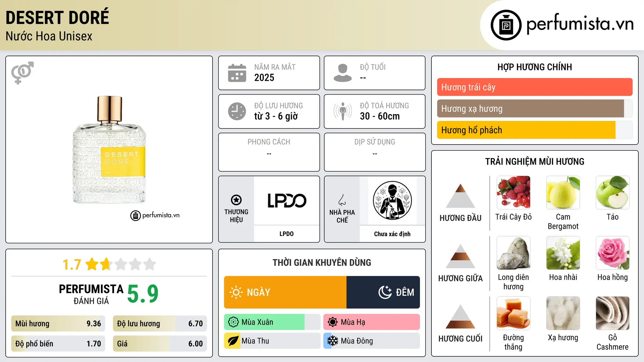Click the Đường thắng caramel image

514,313
